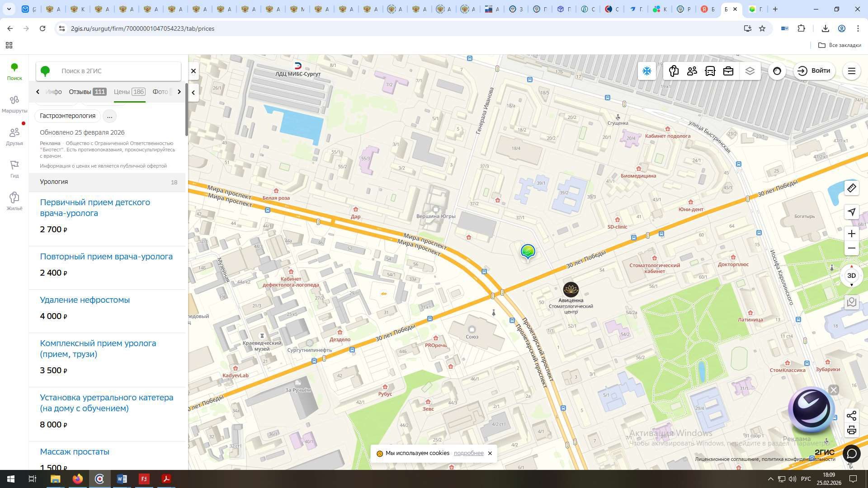Select the ruler distance measuring tool

852,188
